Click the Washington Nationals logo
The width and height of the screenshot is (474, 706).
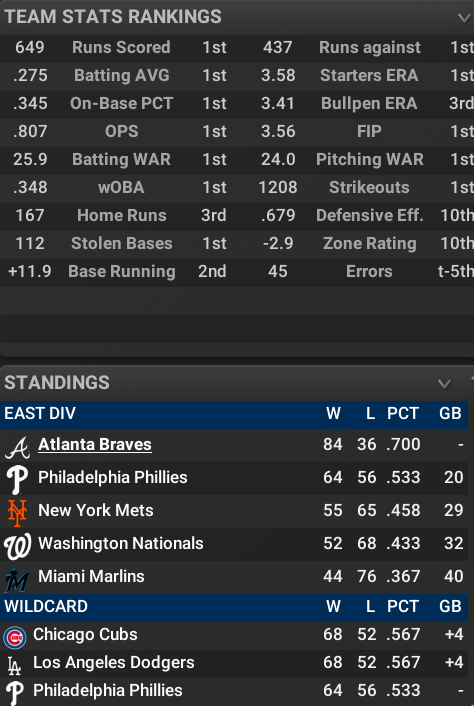coord(17,546)
